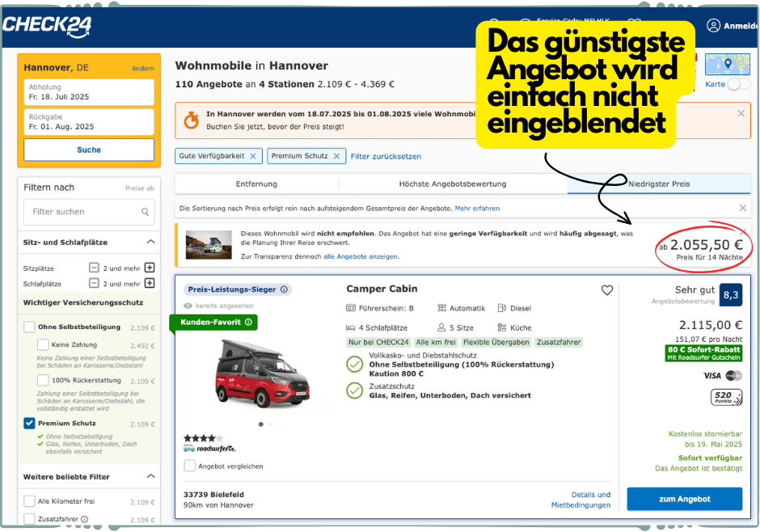760x532 pixels.
Task: Click the map thumbnail above Karte
Action: pyautogui.click(x=727, y=65)
